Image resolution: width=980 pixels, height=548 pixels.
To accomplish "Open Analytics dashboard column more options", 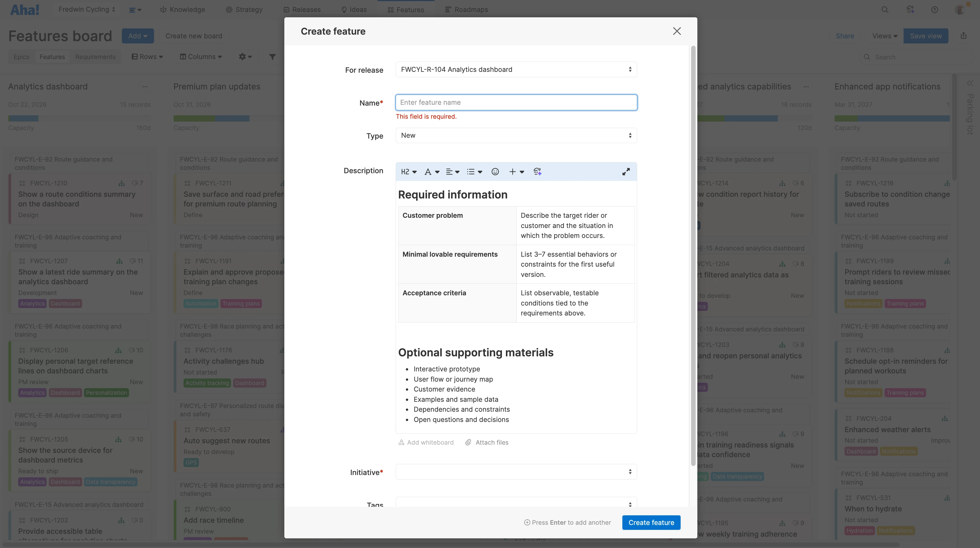I will point(145,87).
